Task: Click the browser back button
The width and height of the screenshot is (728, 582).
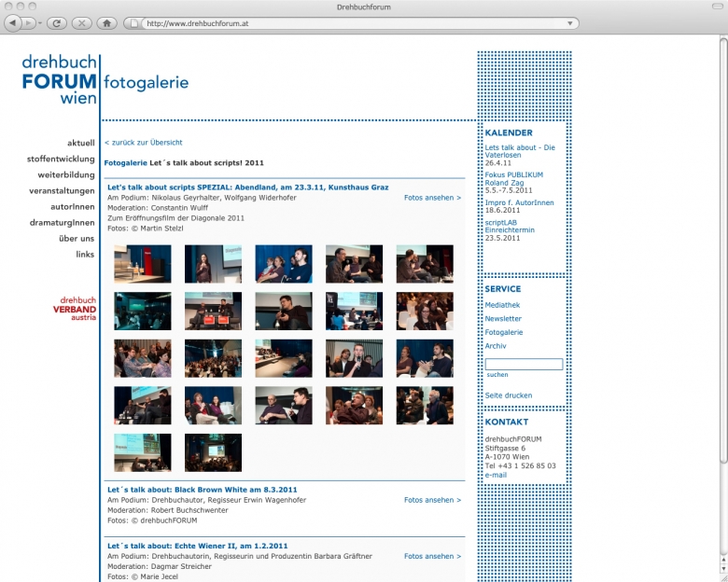Action: [x=14, y=22]
